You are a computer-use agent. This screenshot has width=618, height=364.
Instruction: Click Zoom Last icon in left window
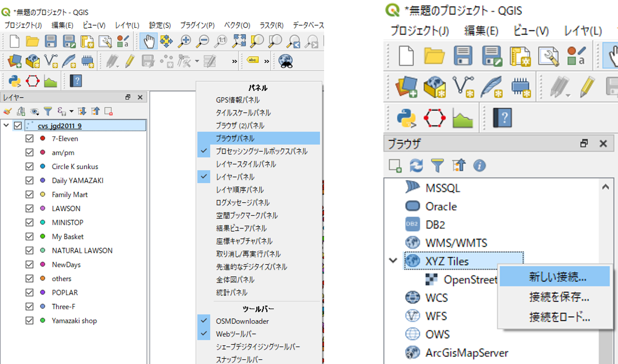(x=294, y=41)
